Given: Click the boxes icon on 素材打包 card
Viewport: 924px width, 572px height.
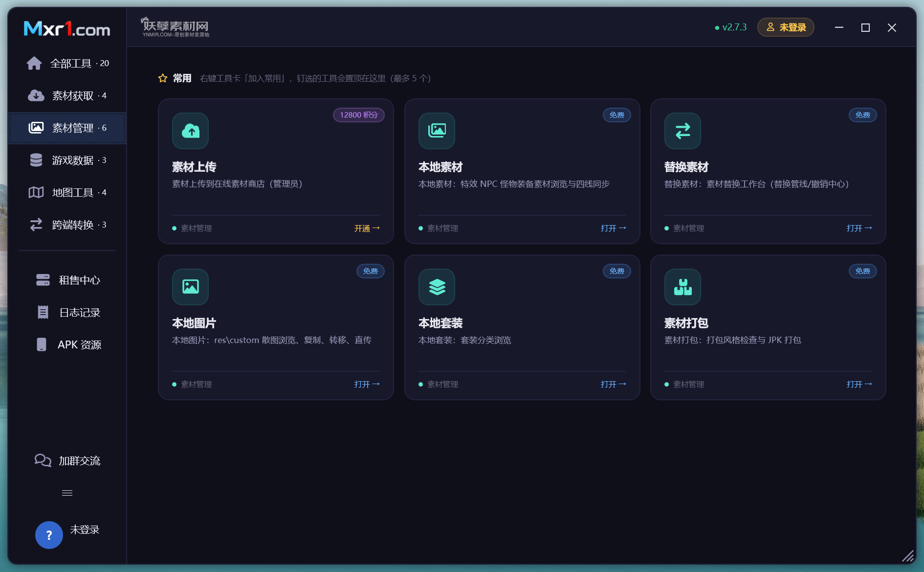Looking at the screenshot, I should coord(682,287).
